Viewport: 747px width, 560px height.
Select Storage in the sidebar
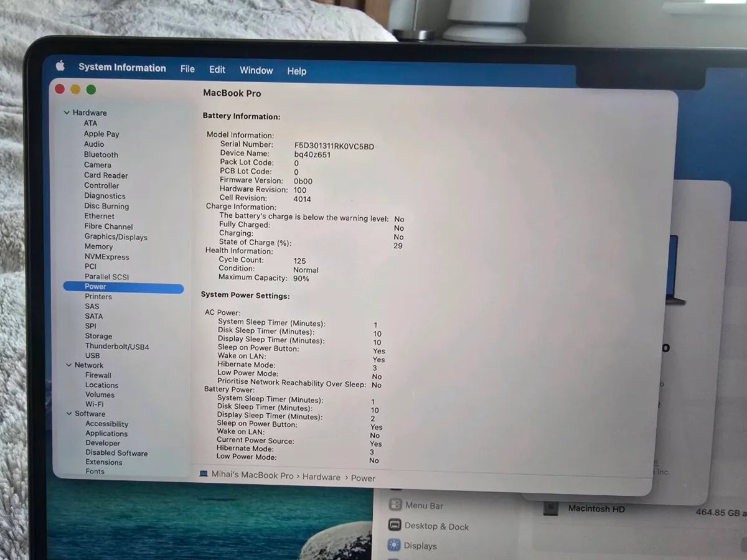tap(98, 336)
